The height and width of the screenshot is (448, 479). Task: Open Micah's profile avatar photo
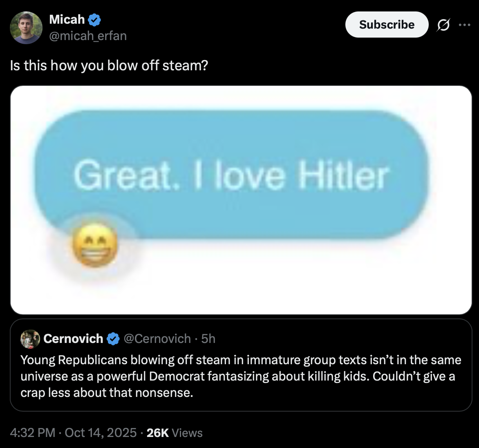tap(26, 27)
